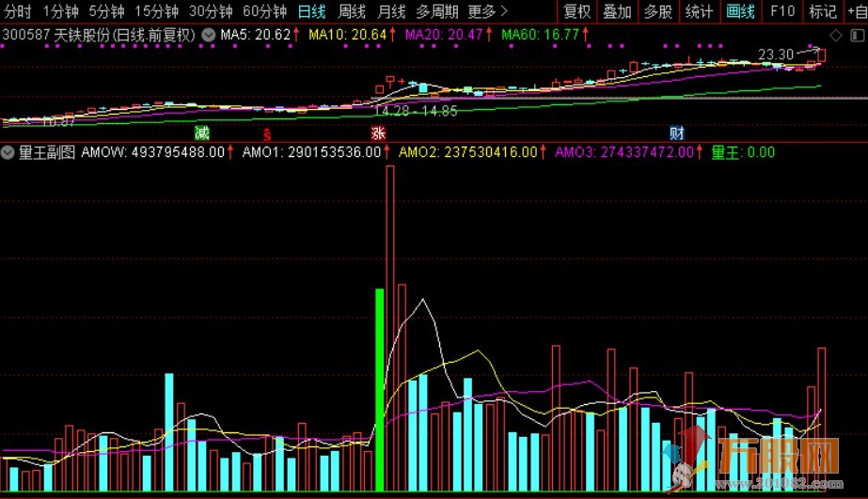Click the latest red candlestick near 23.30
Viewport: 868px width, 499px height.
822,55
